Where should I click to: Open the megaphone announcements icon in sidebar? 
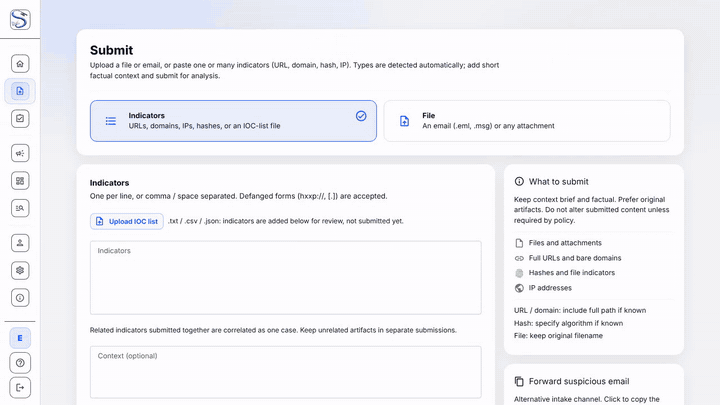pyautogui.click(x=20, y=153)
